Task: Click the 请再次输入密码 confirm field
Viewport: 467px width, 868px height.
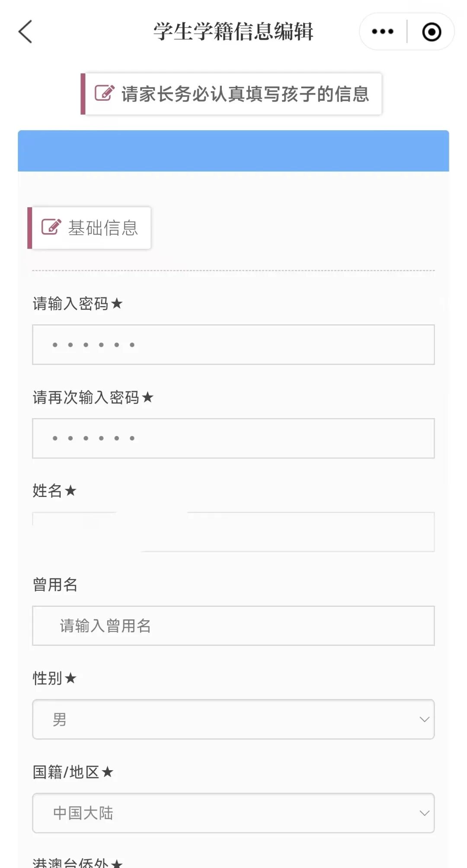Action: click(233, 438)
